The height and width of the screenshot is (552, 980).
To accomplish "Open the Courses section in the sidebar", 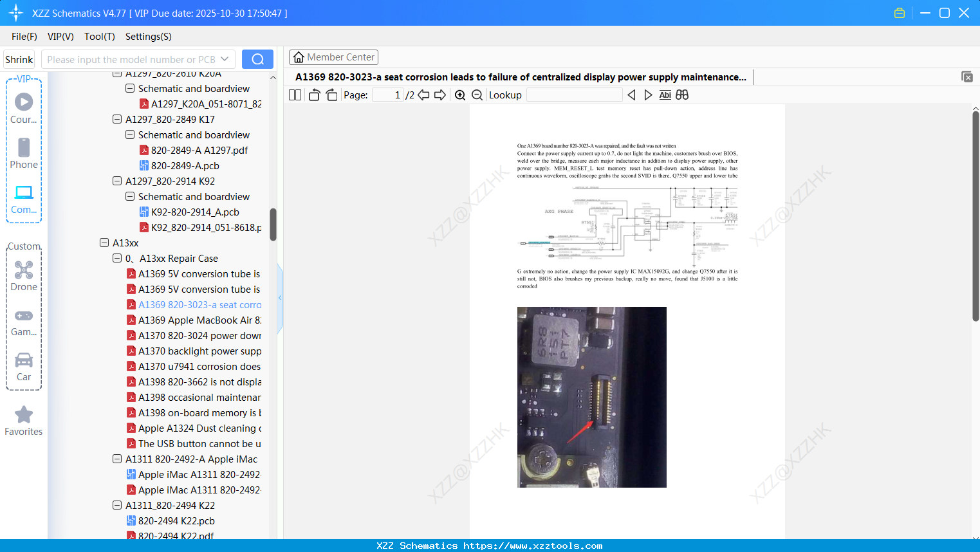I will coord(24,108).
